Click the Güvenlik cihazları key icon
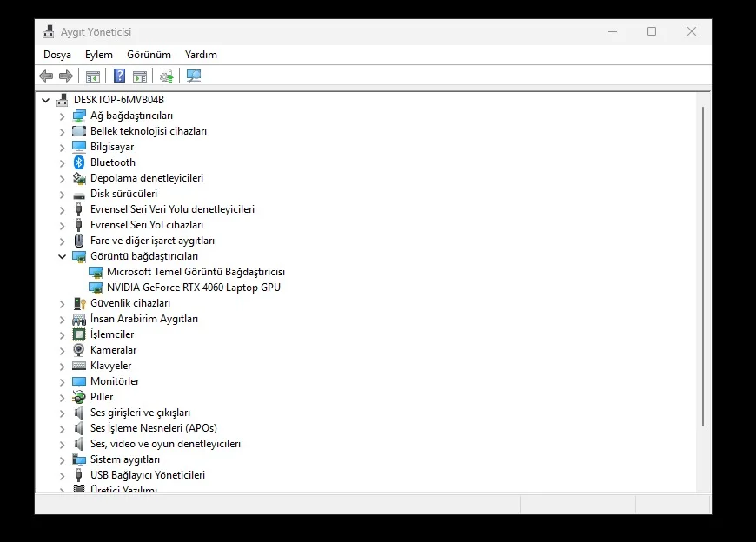 coord(79,303)
